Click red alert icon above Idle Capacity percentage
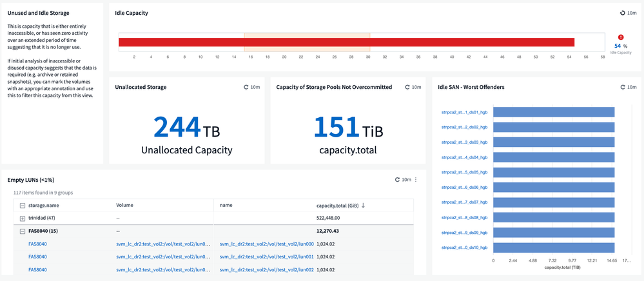Screen dimensions: 644x281 tap(621, 37)
